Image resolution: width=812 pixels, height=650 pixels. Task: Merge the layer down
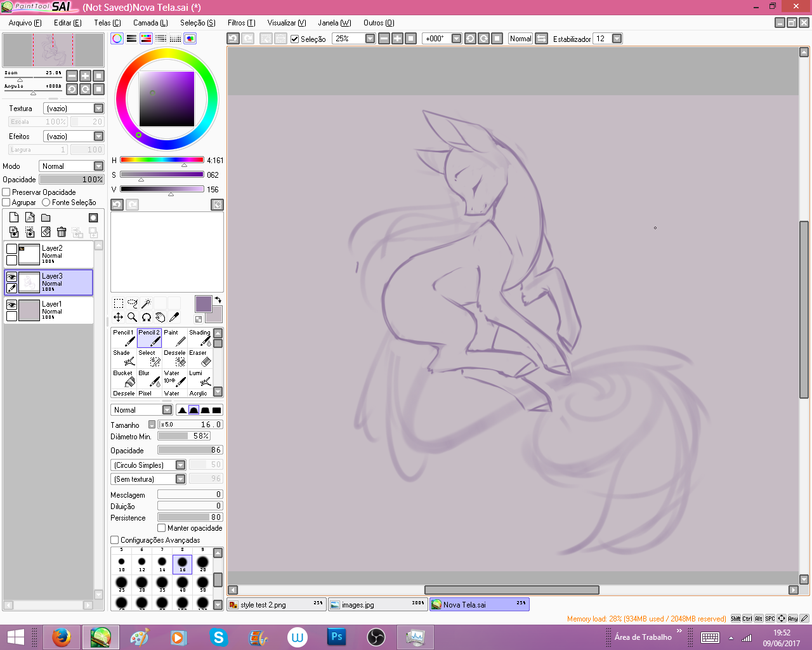click(x=14, y=232)
